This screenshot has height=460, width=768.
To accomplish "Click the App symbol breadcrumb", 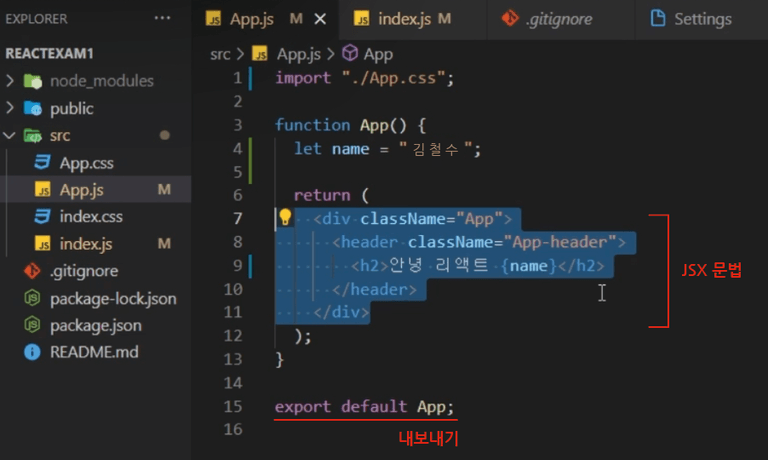I will pyautogui.click(x=378, y=54).
